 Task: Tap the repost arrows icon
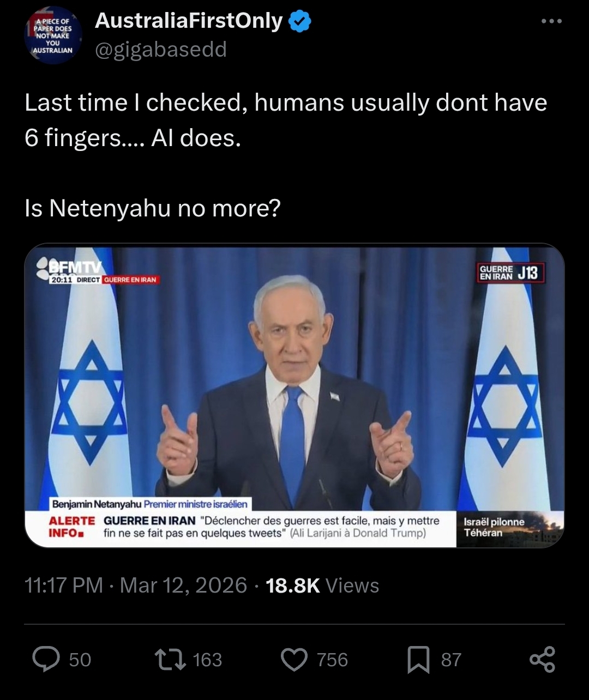170,660
